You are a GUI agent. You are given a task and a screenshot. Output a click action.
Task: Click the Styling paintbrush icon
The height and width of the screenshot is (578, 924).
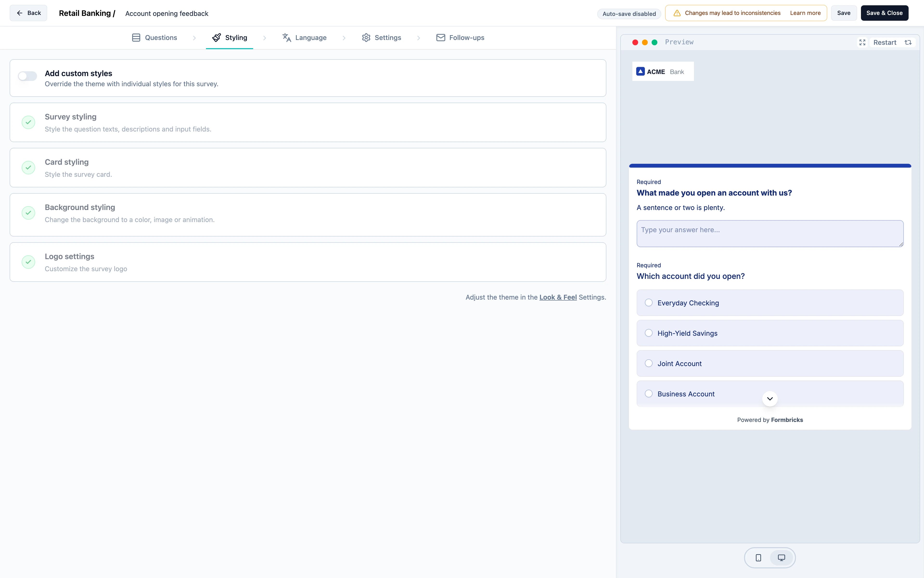point(217,38)
